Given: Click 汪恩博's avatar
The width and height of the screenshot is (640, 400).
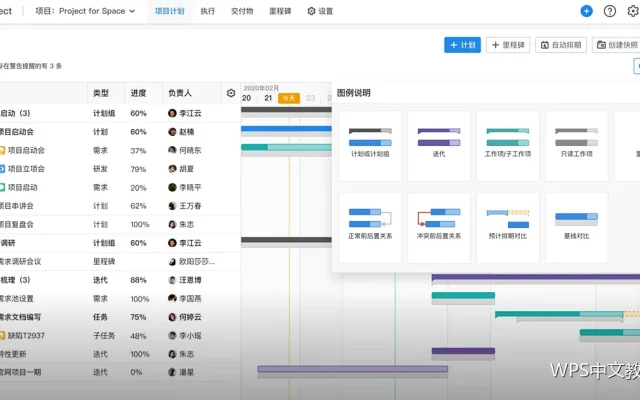Looking at the screenshot, I should pos(172,280).
